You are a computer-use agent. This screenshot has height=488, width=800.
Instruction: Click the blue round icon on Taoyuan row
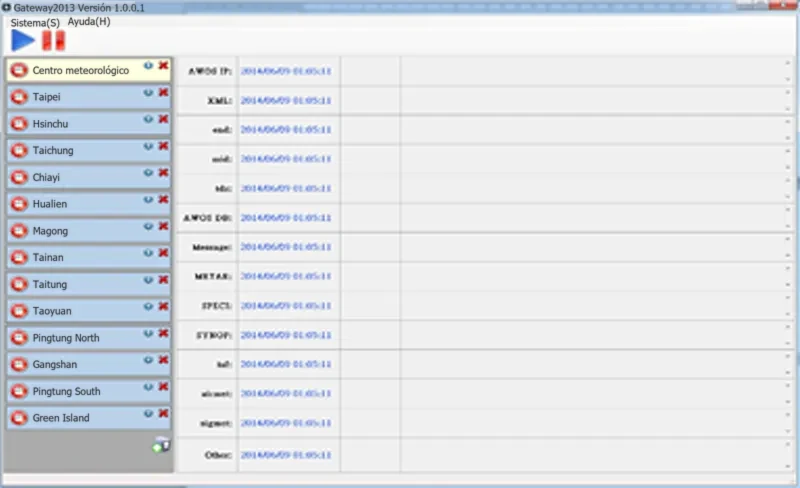[x=148, y=306]
